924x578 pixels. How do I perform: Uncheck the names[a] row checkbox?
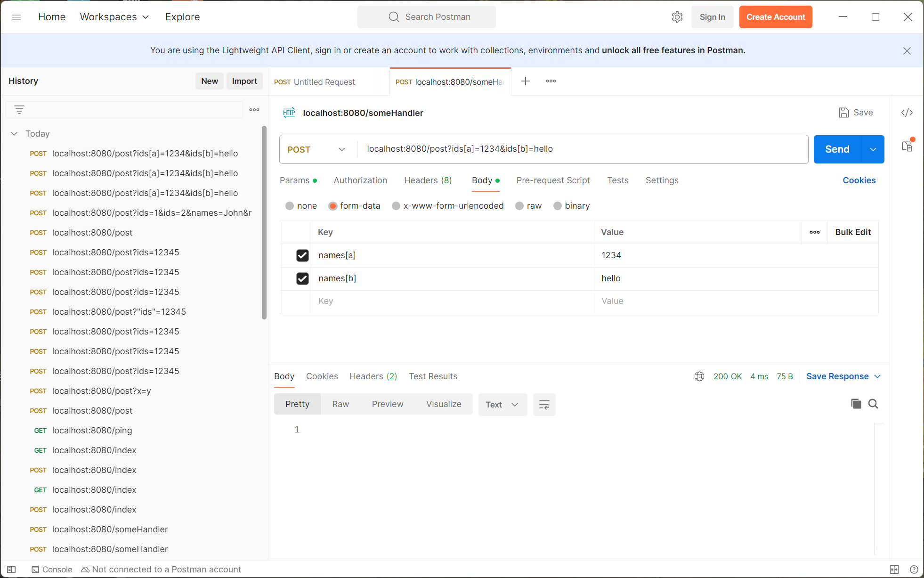click(302, 255)
